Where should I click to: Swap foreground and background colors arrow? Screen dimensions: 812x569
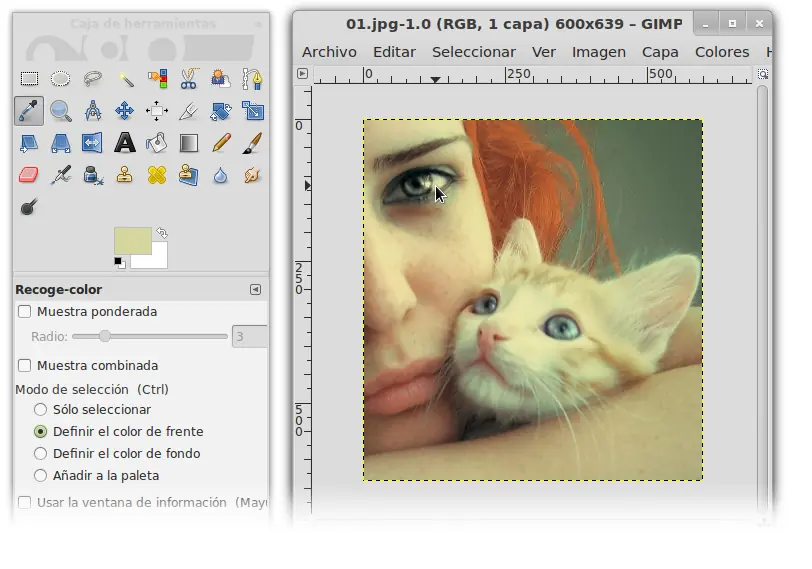tap(162, 232)
